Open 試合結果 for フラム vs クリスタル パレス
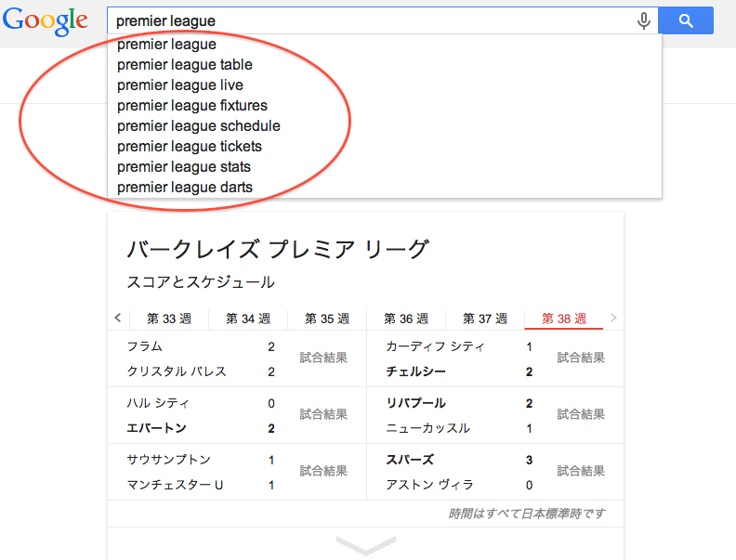This screenshot has width=736, height=560. point(323,358)
